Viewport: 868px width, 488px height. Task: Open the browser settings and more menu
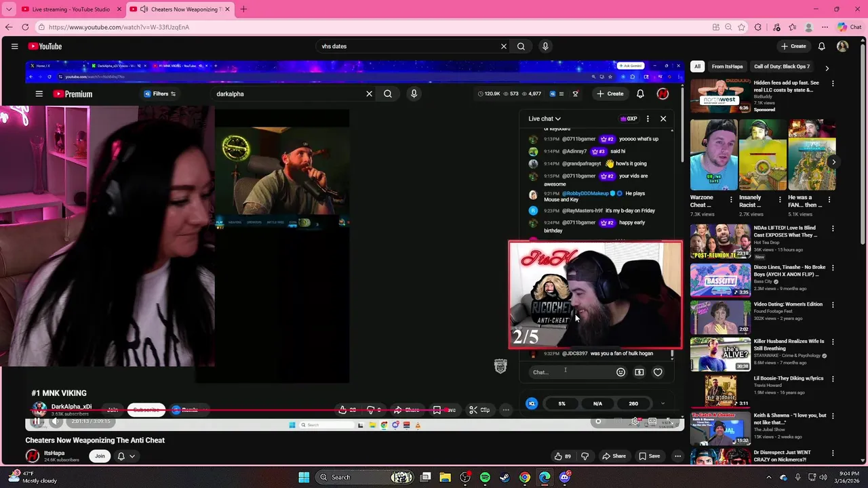point(825,27)
